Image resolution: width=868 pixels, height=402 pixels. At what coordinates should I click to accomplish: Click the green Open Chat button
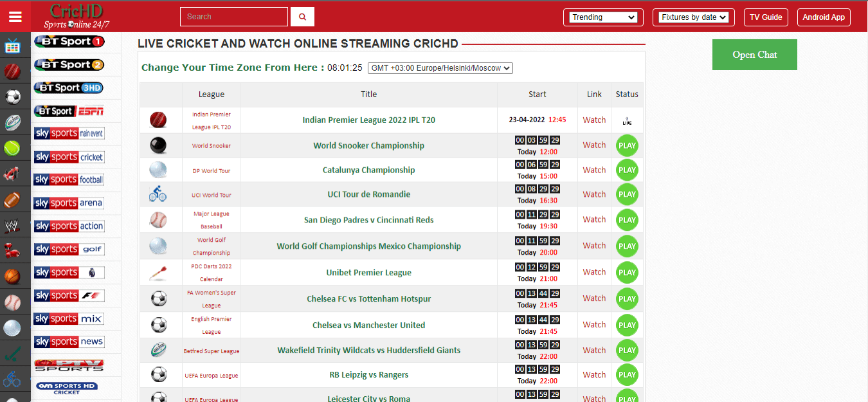755,55
